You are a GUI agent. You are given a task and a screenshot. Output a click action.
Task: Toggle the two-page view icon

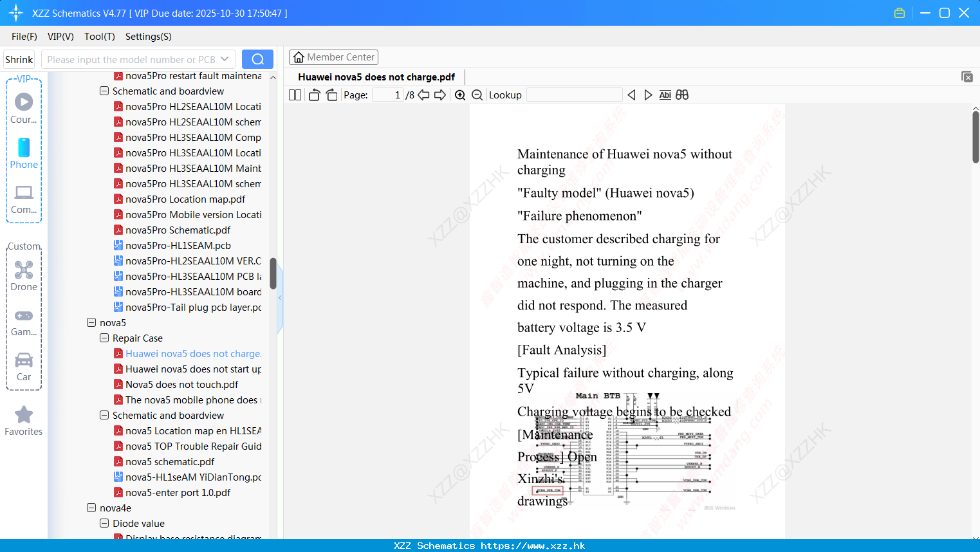tap(295, 95)
